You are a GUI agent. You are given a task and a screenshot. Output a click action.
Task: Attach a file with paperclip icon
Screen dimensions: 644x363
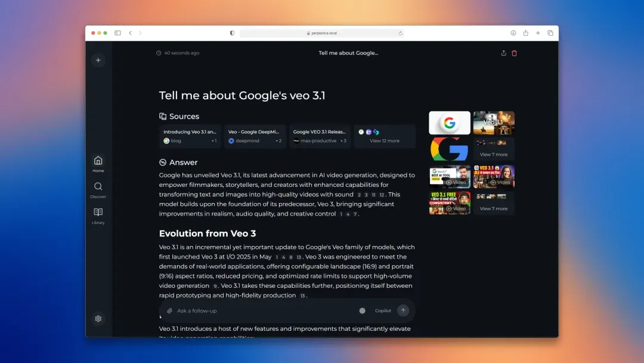169,311
